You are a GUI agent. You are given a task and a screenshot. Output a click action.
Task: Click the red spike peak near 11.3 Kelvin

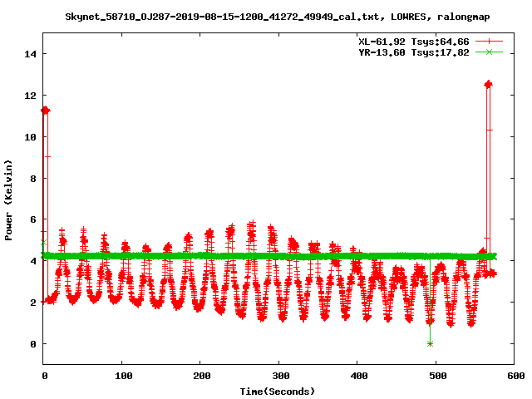[x=45, y=111]
